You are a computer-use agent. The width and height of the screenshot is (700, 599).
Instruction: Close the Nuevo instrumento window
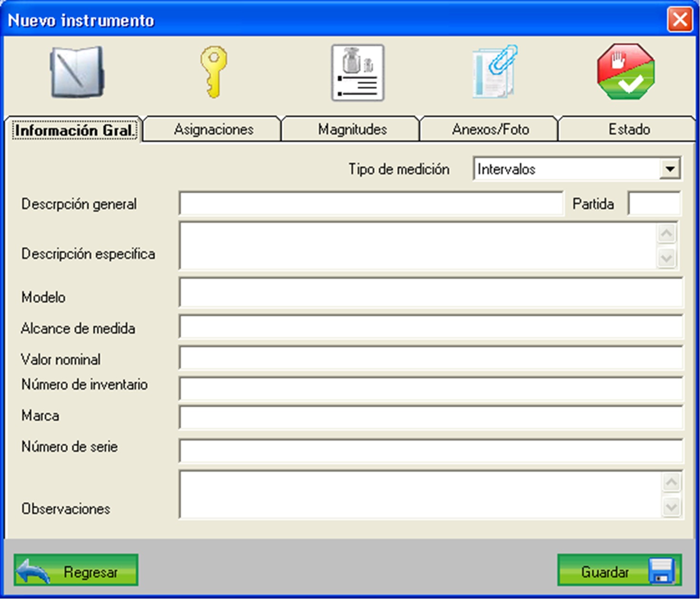pos(680,20)
